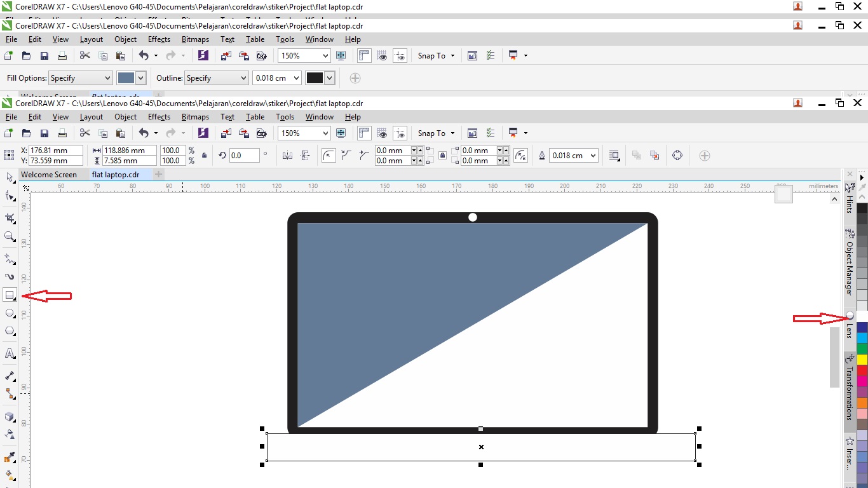Toggle grid visibility on the standard toolbar
The image size is (868, 488).
click(381, 133)
